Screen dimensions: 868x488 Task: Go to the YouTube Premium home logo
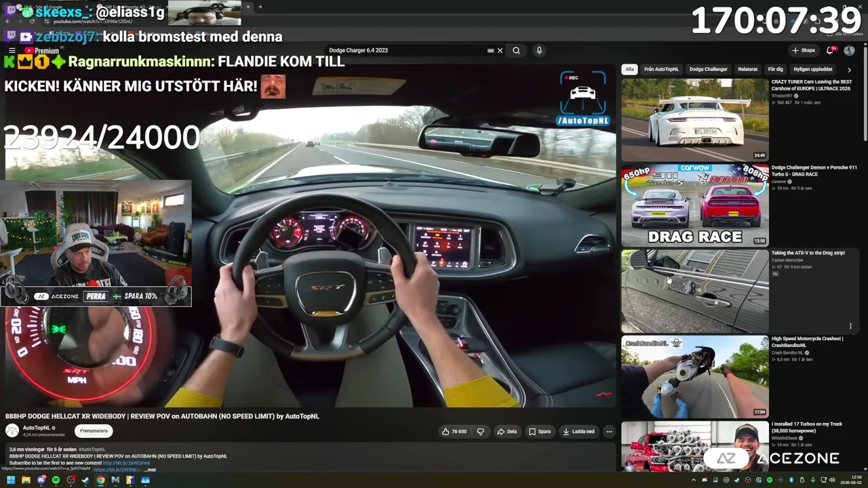click(x=42, y=51)
